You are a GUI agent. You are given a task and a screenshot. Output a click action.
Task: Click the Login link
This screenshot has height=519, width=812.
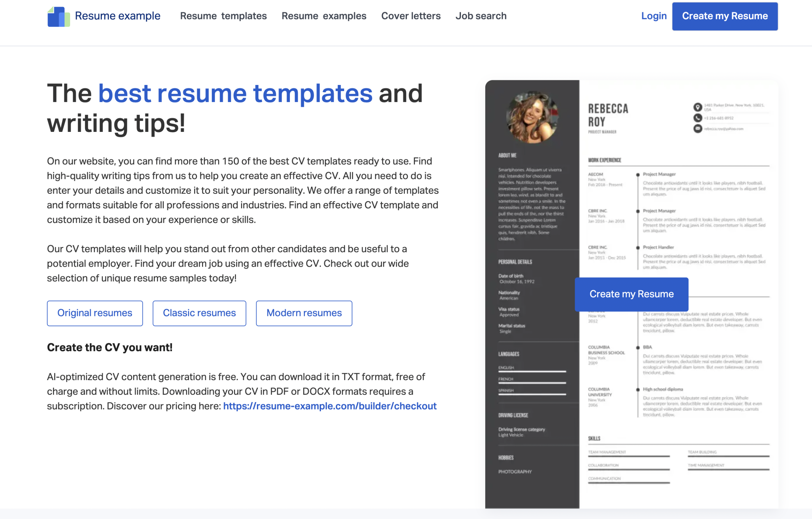coord(654,16)
